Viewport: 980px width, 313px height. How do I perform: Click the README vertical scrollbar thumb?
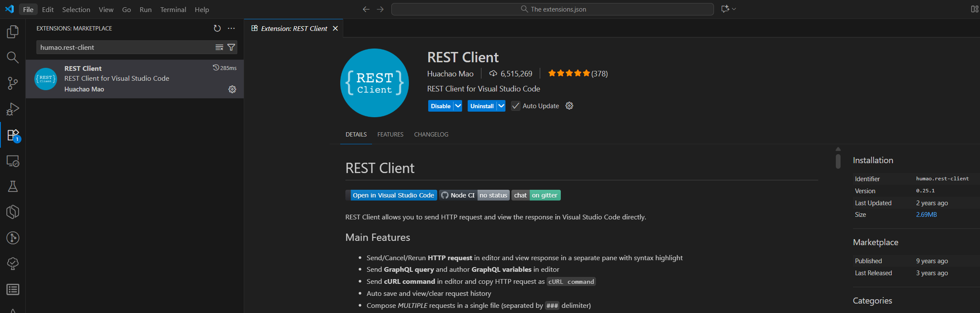(x=838, y=161)
